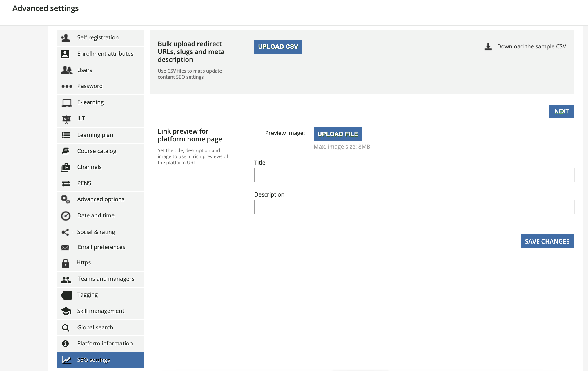Open the Platform information section
588x371 pixels.
point(105,343)
